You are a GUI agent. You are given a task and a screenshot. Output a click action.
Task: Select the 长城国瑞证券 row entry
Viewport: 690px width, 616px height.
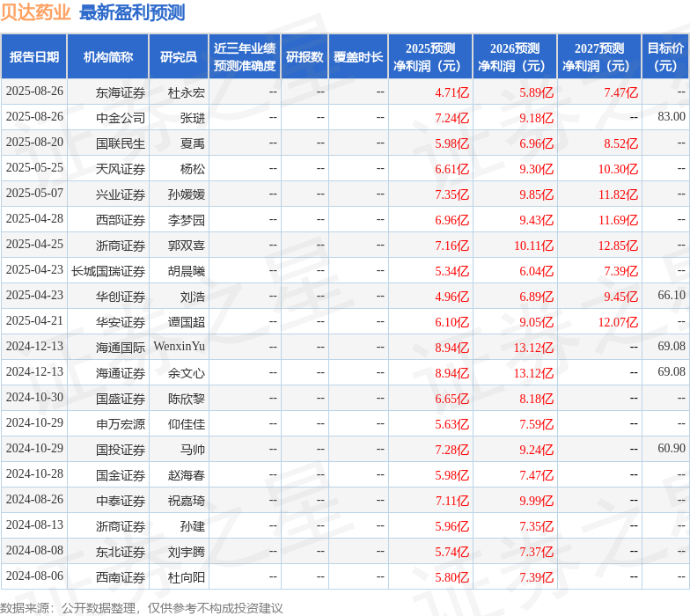click(108, 271)
